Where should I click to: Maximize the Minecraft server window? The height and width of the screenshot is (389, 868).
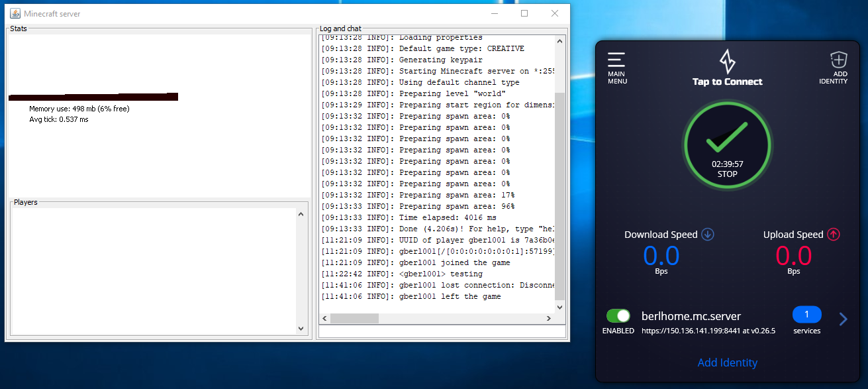[x=524, y=13]
